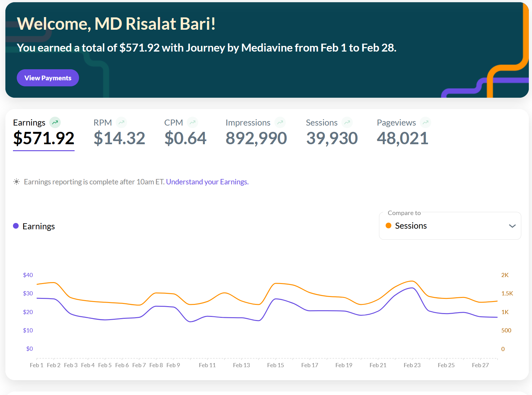Viewport: 532px width, 395px height.
Task: Click the Compare to dropdown chevron
Action: point(512,226)
